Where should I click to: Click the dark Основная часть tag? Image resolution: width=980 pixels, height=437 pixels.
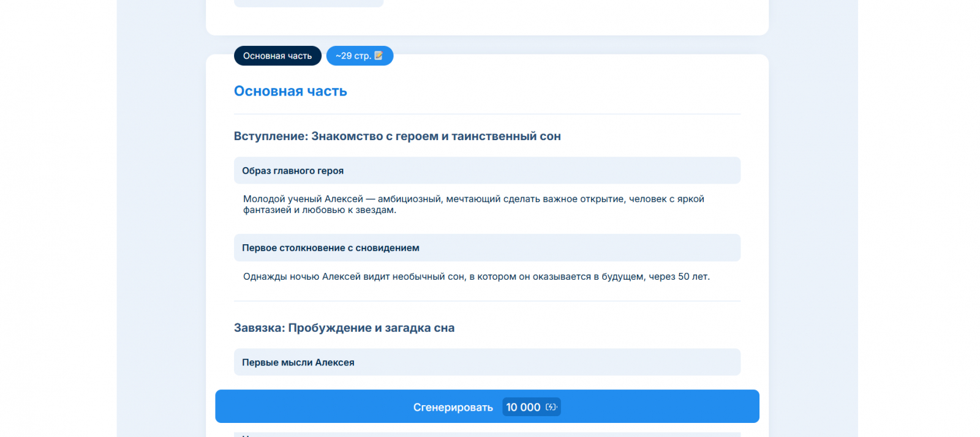pos(277,56)
